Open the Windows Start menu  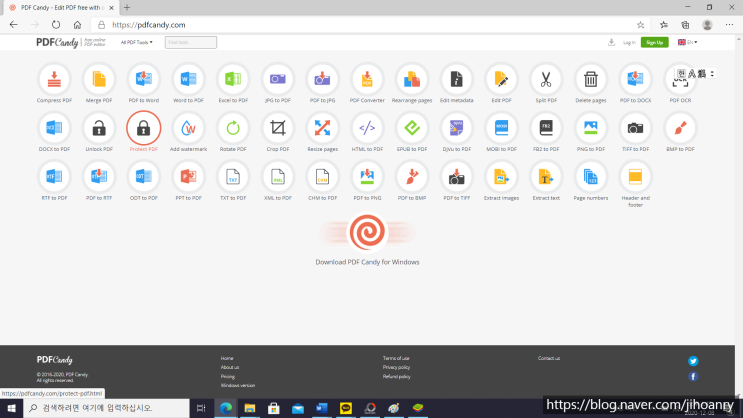click(11, 408)
